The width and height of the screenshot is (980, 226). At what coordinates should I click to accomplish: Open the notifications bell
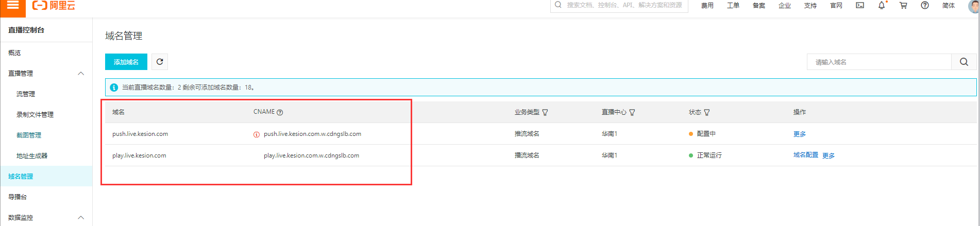point(882,5)
